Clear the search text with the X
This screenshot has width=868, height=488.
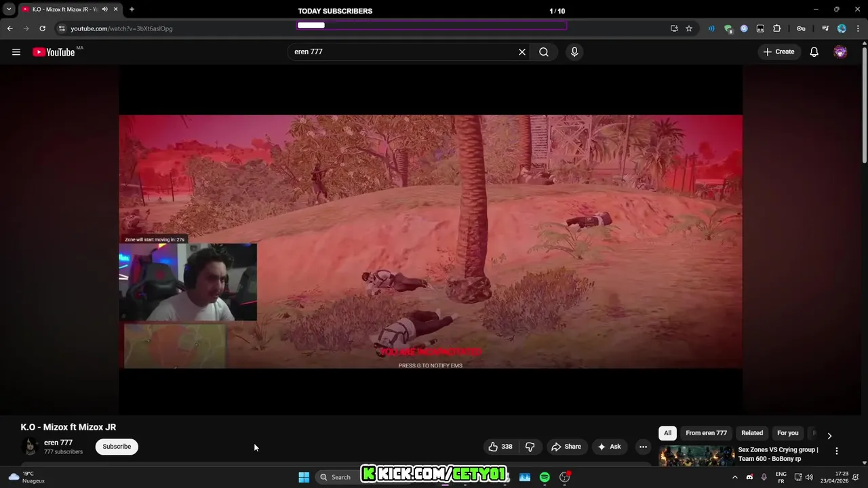[522, 52]
